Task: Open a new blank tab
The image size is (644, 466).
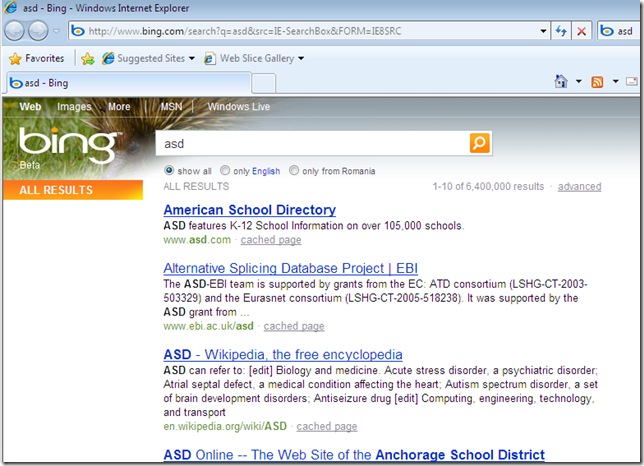Action: point(263,84)
